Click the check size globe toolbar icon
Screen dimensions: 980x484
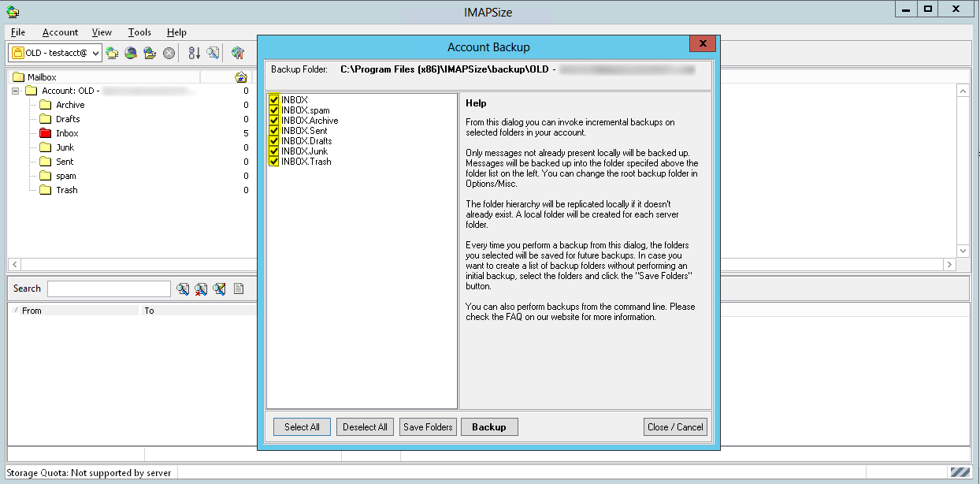(x=132, y=53)
